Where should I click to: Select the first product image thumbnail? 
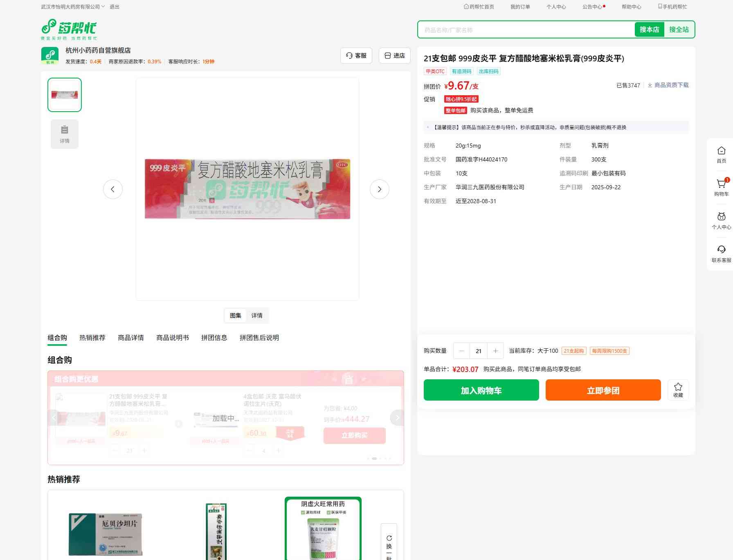tap(65, 95)
